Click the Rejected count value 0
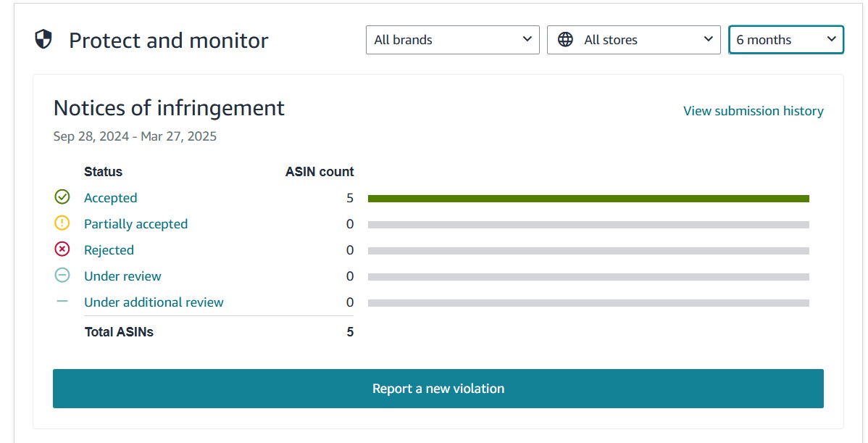Viewport: 868px width, 443px height. tap(350, 249)
